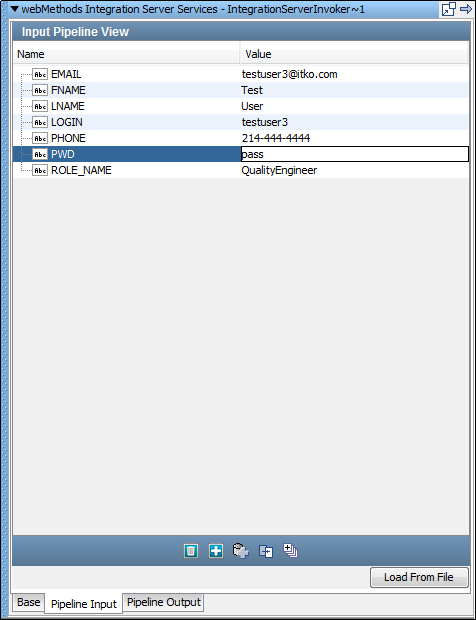Select the PWD row name
476x620 pixels.
coord(62,154)
